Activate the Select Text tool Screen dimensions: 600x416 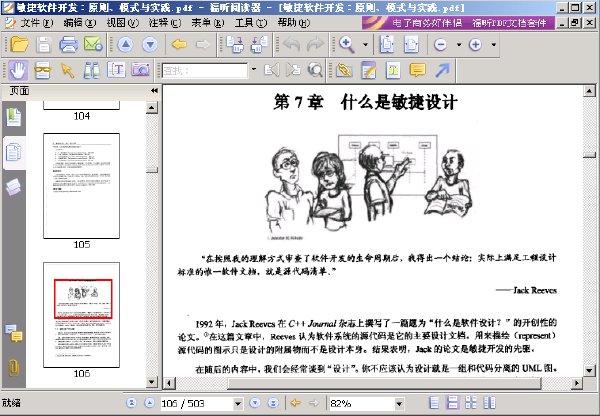click(116, 70)
